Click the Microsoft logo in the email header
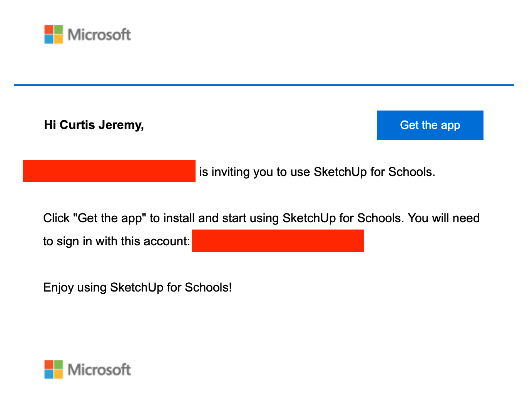 click(x=88, y=35)
